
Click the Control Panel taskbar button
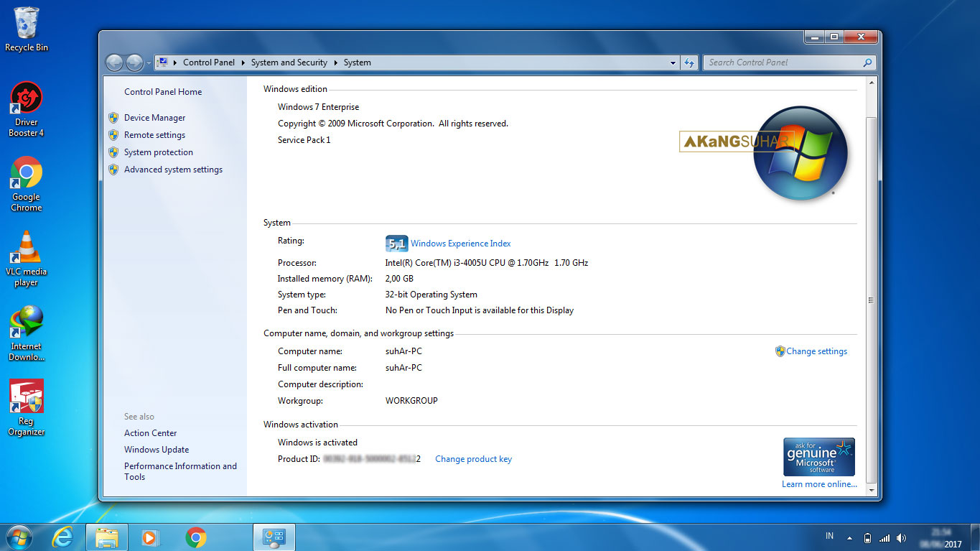click(274, 537)
